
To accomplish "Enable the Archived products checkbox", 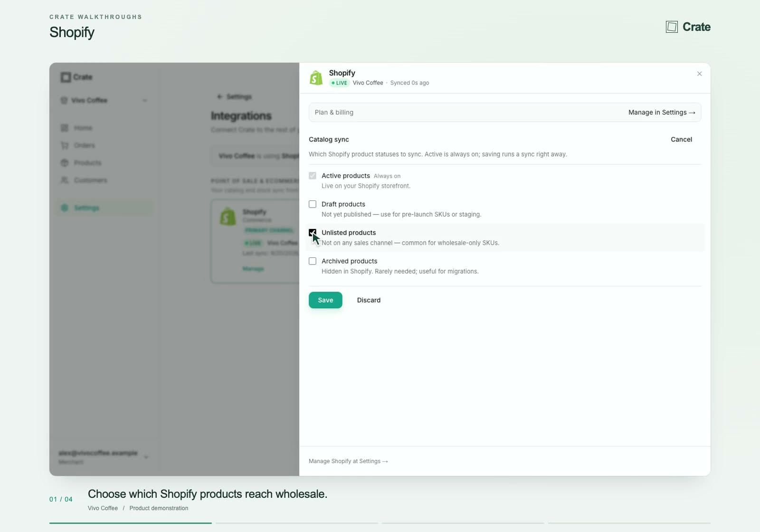I will point(313,261).
